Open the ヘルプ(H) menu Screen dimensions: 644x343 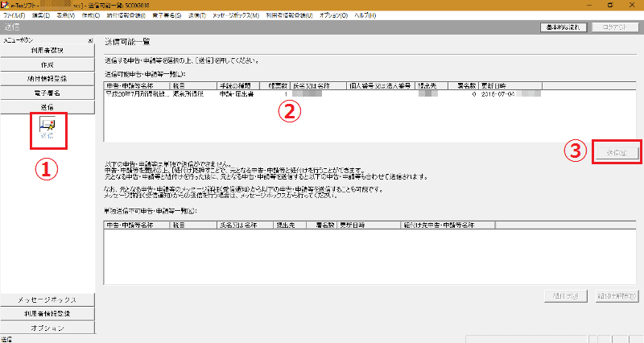365,15
